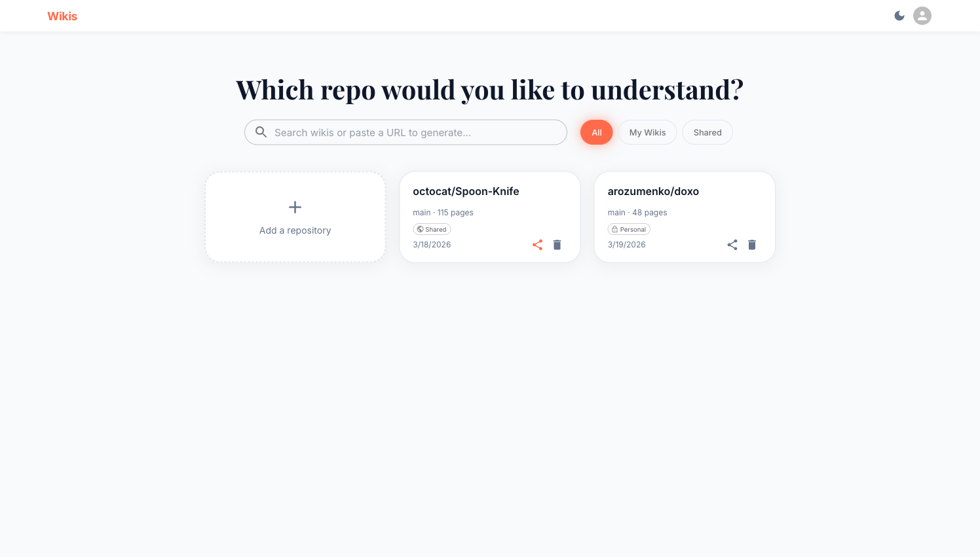Click the magnifier icon in the search bar
980x557 pixels.
pyautogui.click(x=261, y=132)
